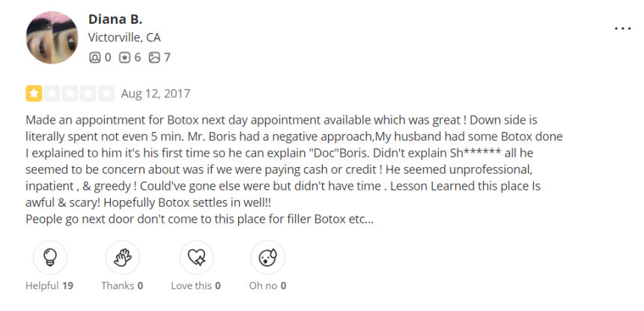This screenshot has width=644, height=311.
Task: Open Diana B.'s profile name link
Action: click(115, 19)
